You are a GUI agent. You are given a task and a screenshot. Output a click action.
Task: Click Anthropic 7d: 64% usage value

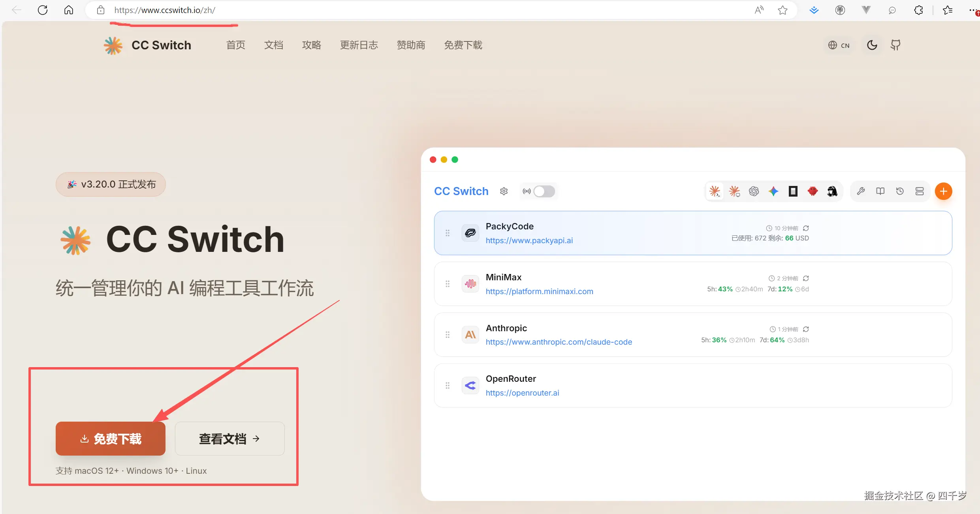772,340
